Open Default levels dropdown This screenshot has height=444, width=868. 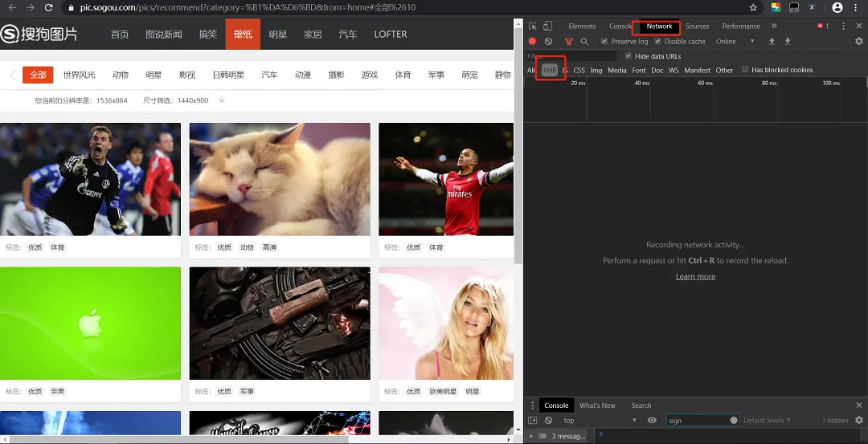click(767, 420)
